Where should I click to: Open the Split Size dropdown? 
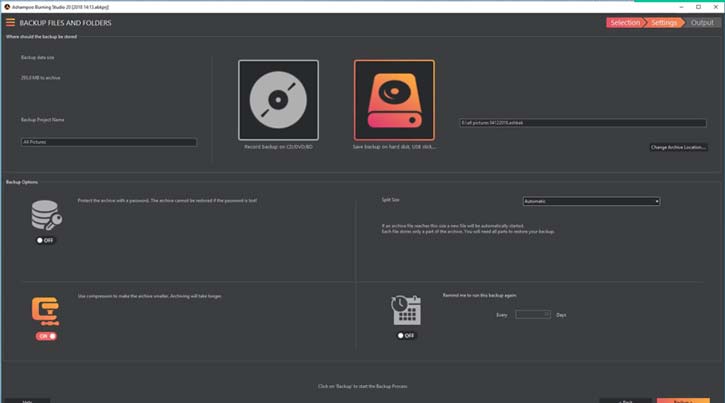[x=590, y=201]
